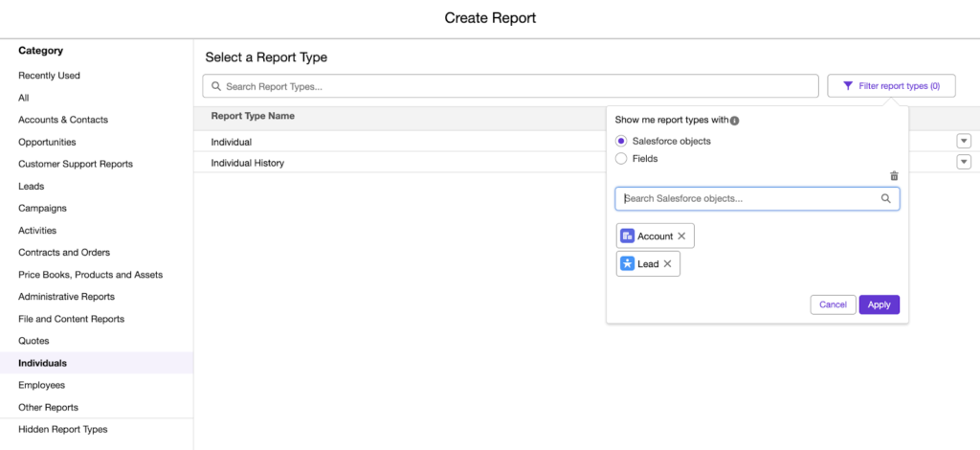Click Cancel in the filter panel

pos(833,304)
